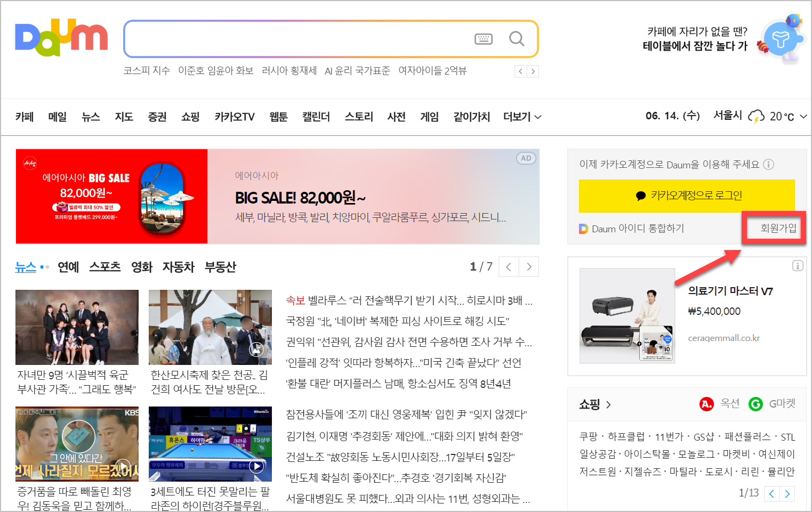
Task: Click the ceragemmall.co.kr link
Action: coord(723,338)
